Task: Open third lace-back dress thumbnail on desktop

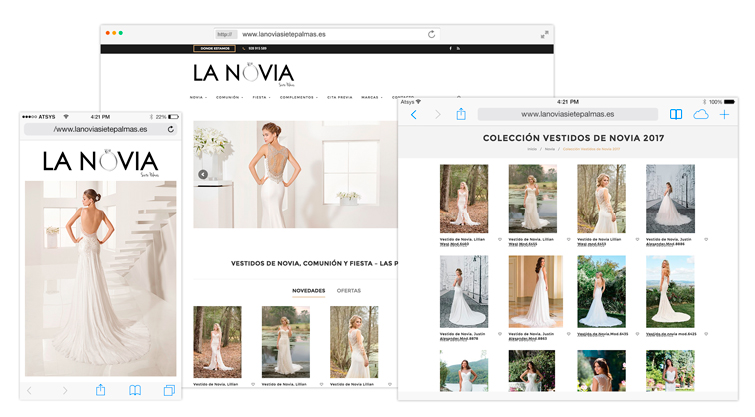Action: pyautogui.click(x=354, y=342)
